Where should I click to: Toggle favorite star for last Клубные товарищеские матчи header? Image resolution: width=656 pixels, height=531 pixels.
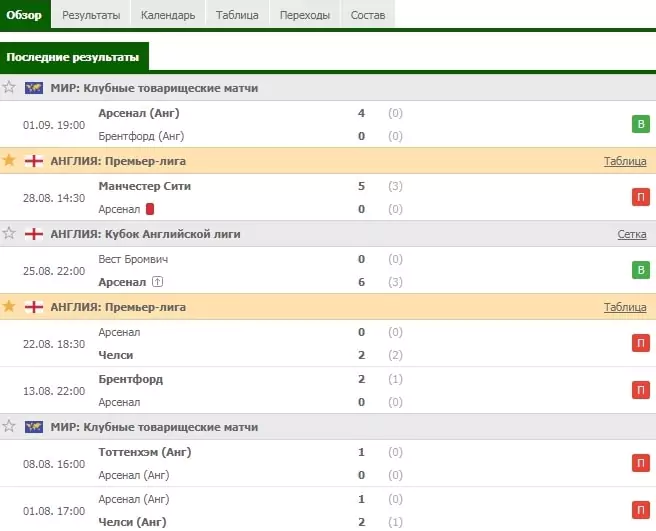click(9, 426)
